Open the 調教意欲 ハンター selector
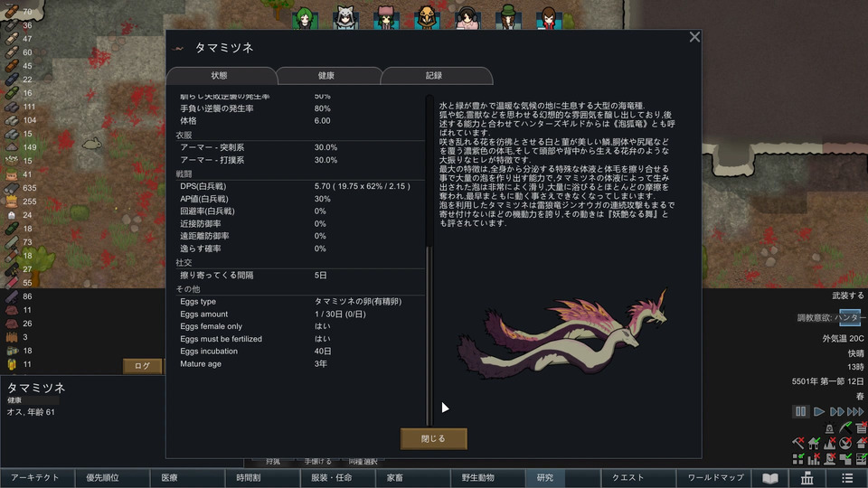This screenshot has width=868, height=488. coord(850,317)
